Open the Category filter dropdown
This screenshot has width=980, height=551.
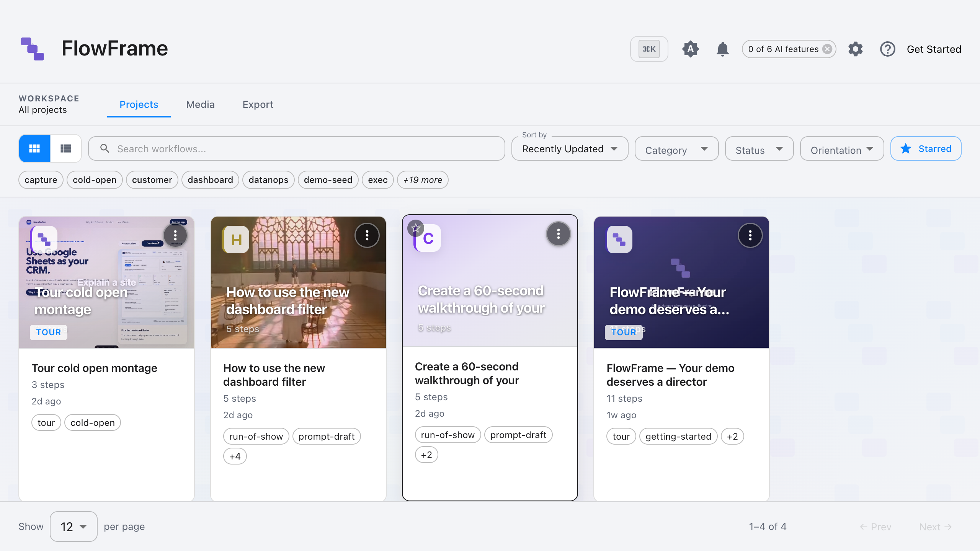[676, 148]
